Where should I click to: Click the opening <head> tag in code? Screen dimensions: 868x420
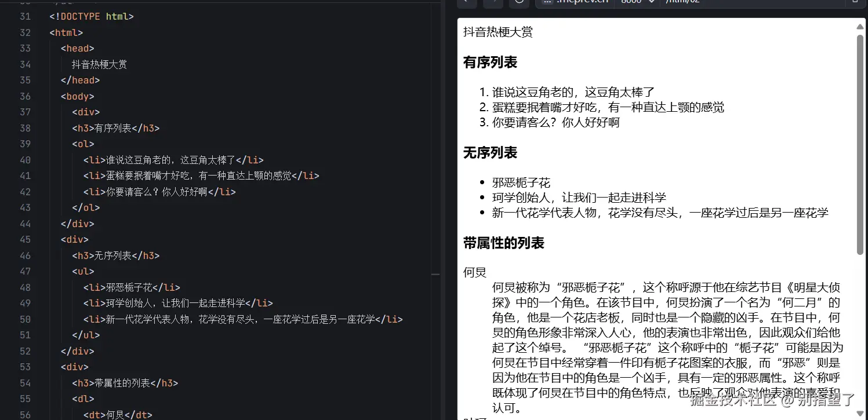(x=77, y=48)
